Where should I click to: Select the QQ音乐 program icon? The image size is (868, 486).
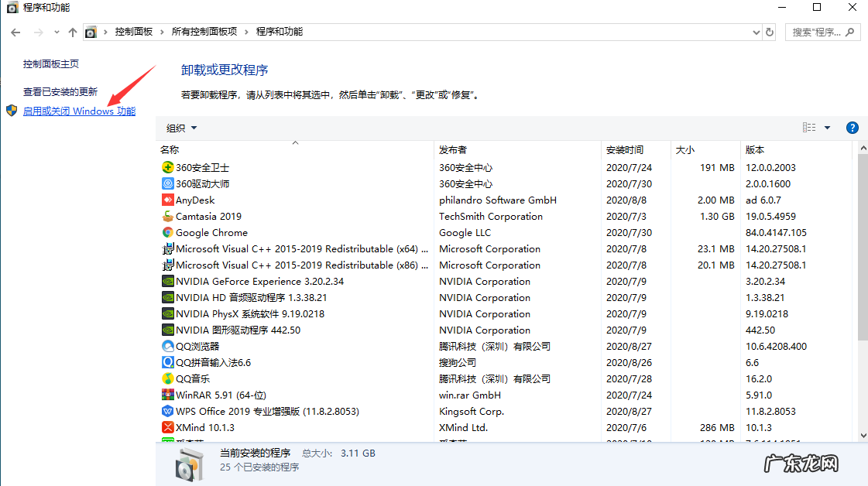click(168, 378)
